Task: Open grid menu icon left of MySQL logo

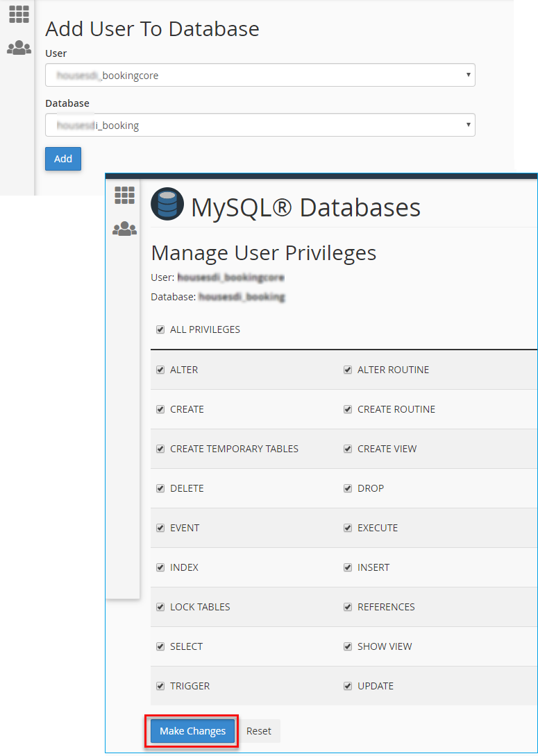Action: coord(124,196)
